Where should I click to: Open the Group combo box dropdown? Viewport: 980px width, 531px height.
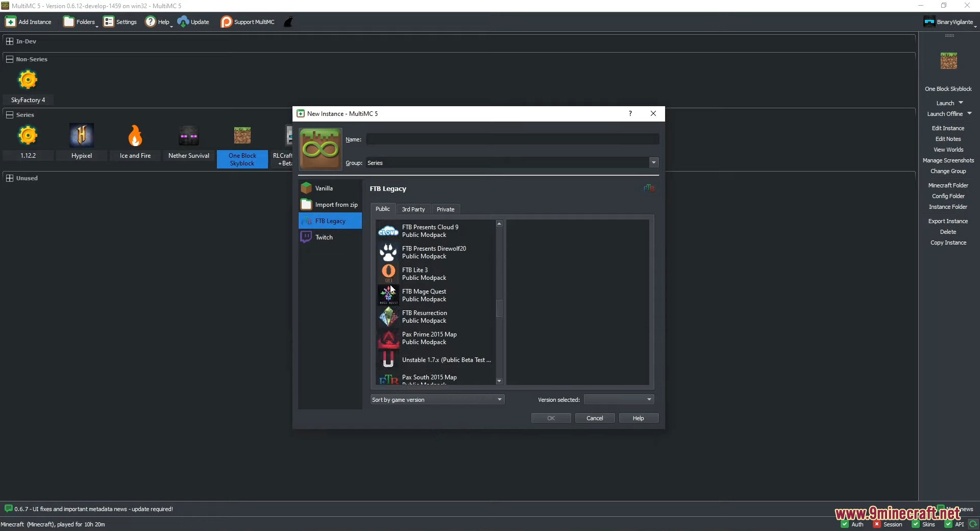[653, 162]
